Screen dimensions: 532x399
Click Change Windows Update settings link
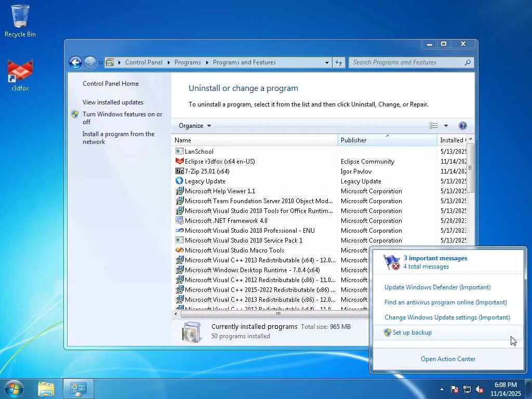click(447, 317)
